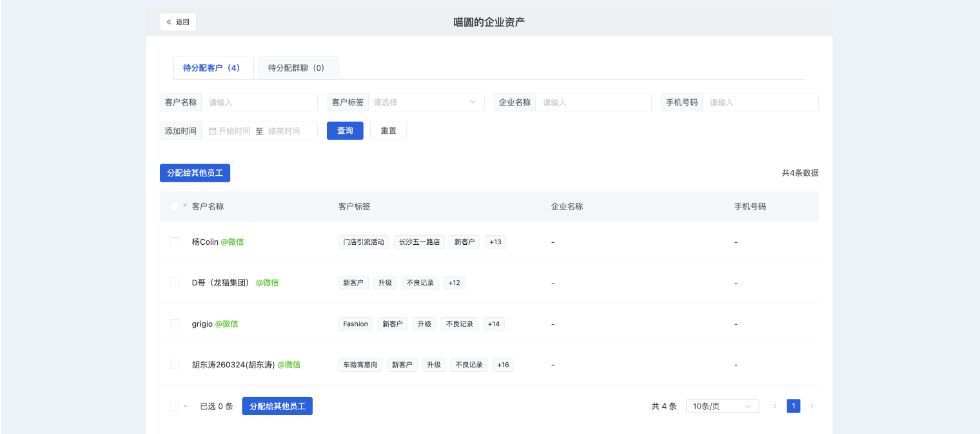This screenshot has width=980, height=434.
Task: Open the 10条/页 page size dropdown
Action: [x=722, y=406]
